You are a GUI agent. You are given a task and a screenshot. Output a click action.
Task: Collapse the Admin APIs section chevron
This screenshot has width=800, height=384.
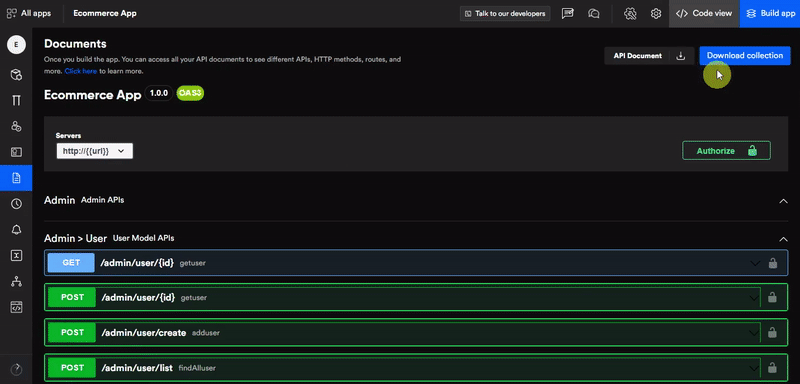pos(783,201)
